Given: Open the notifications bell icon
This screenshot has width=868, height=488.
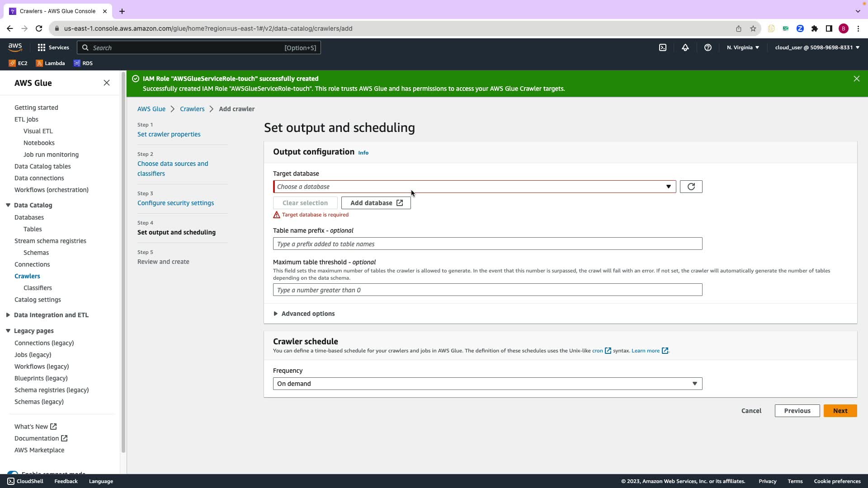Looking at the screenshot, I should (685, 47).
